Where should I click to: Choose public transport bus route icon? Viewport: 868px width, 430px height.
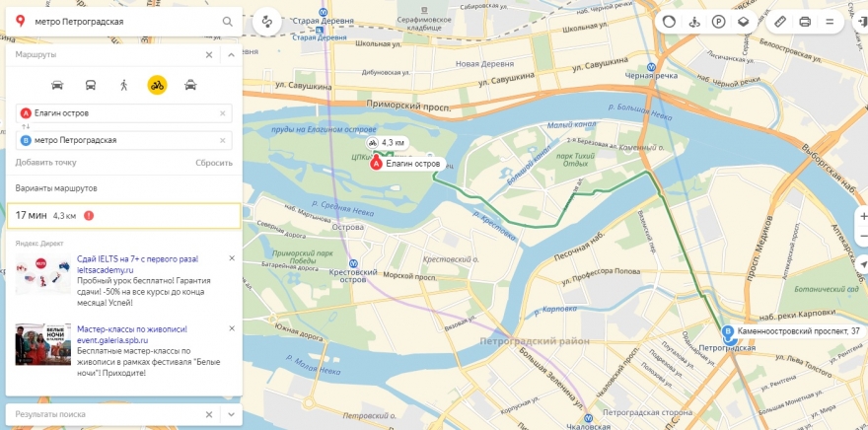[90, 85]
